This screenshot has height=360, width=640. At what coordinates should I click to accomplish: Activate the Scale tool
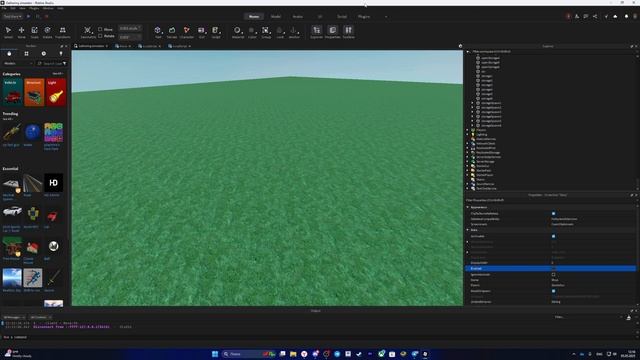click(x=35, y=32)
